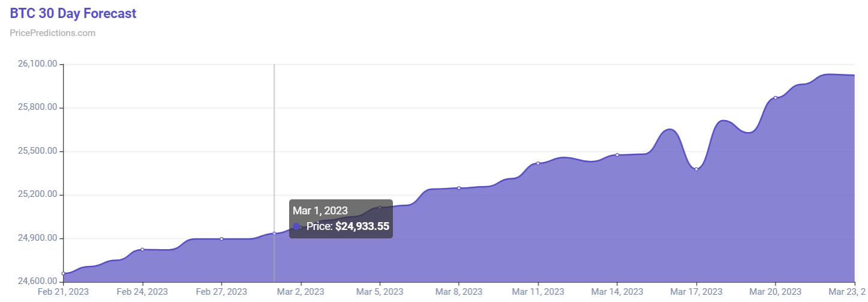The width and height of the screenshot is (868, 302).
Task: Select the Mar 11, 2023 data point marker
Action: click(x=538, y=163)
